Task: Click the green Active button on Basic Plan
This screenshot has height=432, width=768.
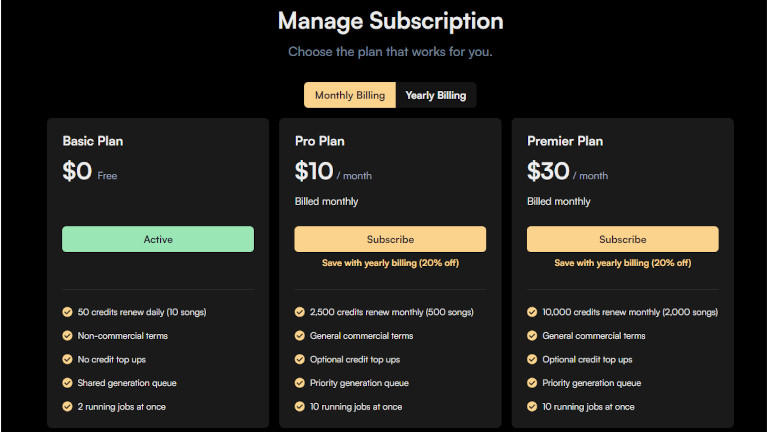Action: (158, 239)
